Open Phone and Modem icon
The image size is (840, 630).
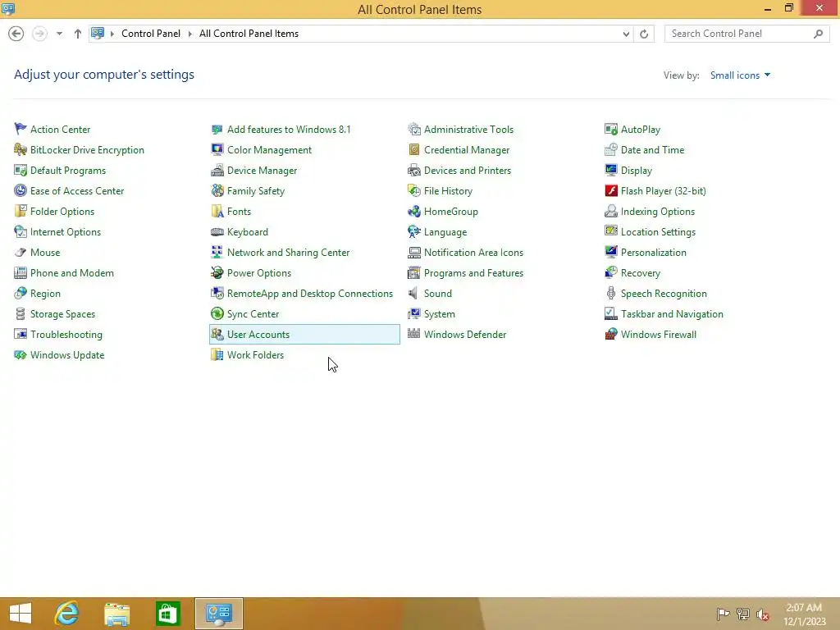21,272
